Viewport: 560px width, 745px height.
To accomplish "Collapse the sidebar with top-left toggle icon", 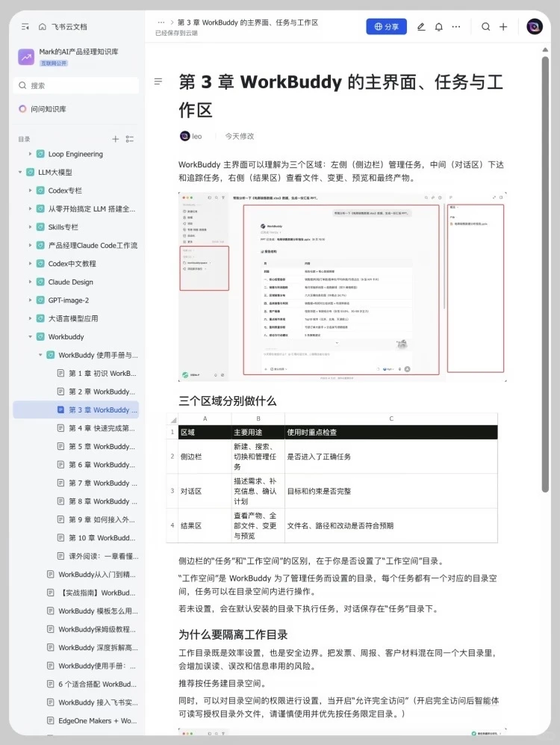I will click(25, 27).
